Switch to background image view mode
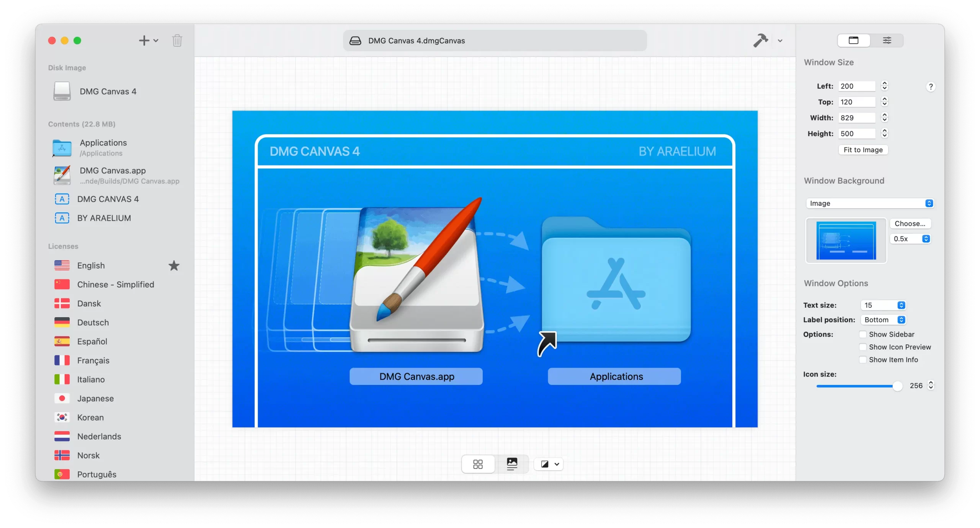Viewport: 980px width, 528px height. pos(512,464)
